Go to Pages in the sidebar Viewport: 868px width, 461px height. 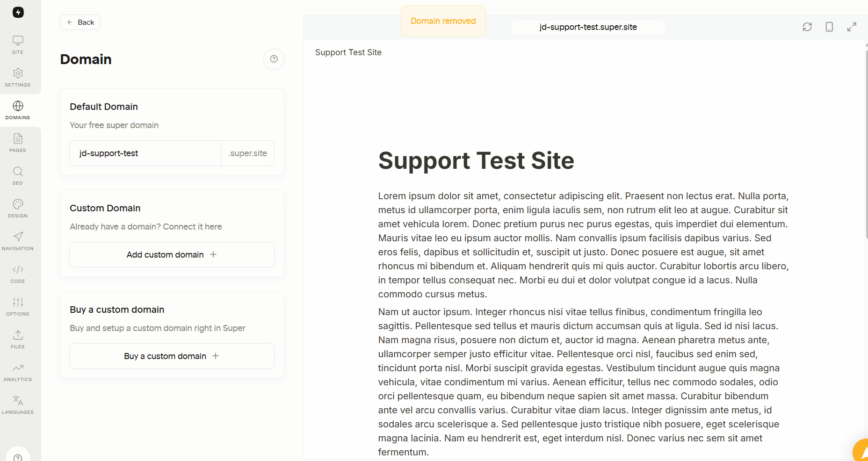click(x=18, y=143)
